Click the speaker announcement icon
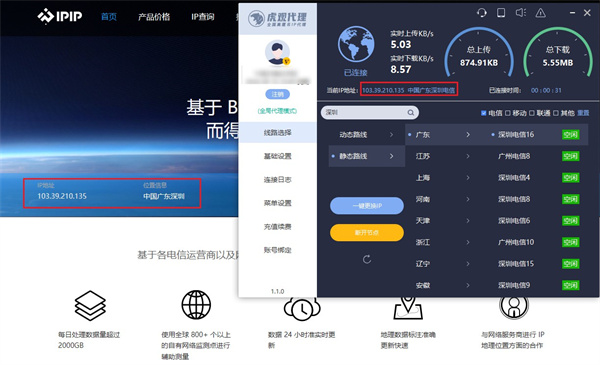Screen dimensions: 600x365 520,13
